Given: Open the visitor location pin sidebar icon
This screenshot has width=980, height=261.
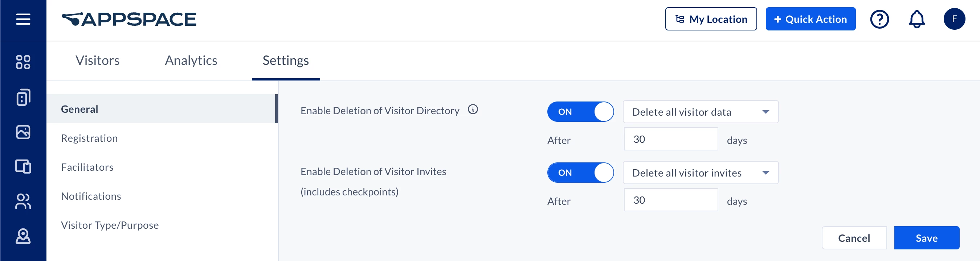Looking at the screenshot, I should [x=23, y=236].
